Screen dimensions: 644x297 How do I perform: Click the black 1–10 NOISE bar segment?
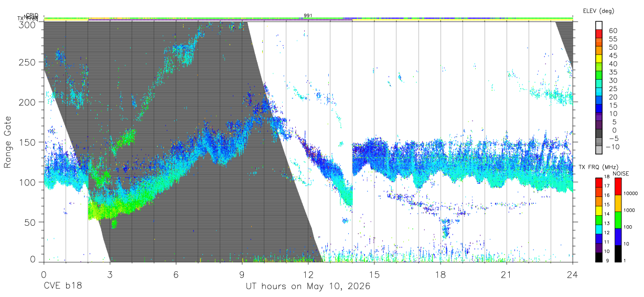pyautogui.click(x=618, y=253)
